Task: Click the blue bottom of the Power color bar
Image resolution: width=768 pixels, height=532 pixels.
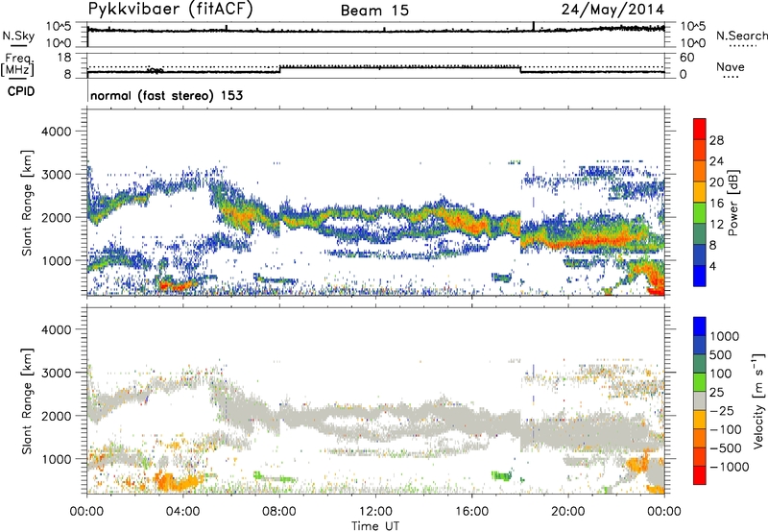Action: [699, 276]
